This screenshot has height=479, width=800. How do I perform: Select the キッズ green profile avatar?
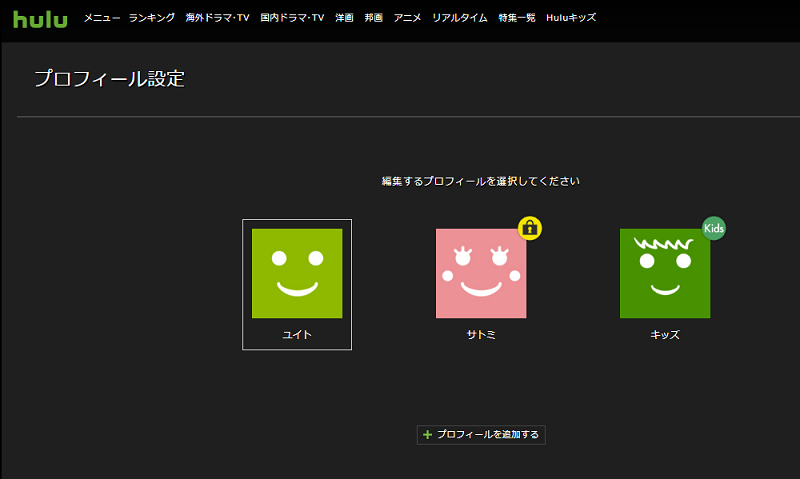click(x=665, y=273)
